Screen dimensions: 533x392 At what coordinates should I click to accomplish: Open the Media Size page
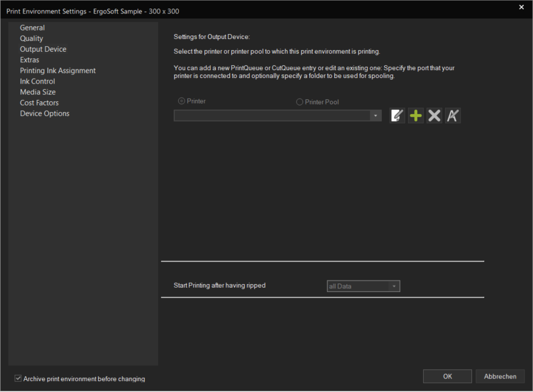(x=38, y=92)
